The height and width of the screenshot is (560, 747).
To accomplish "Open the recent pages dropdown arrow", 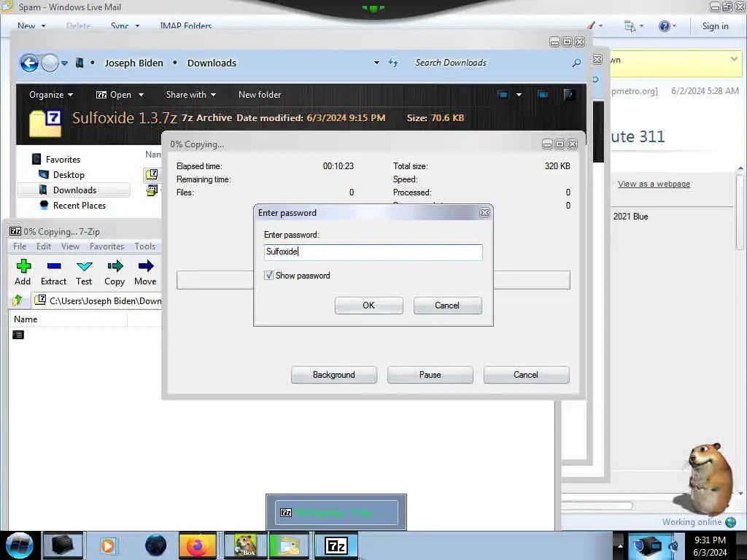I will coord(65,63).
